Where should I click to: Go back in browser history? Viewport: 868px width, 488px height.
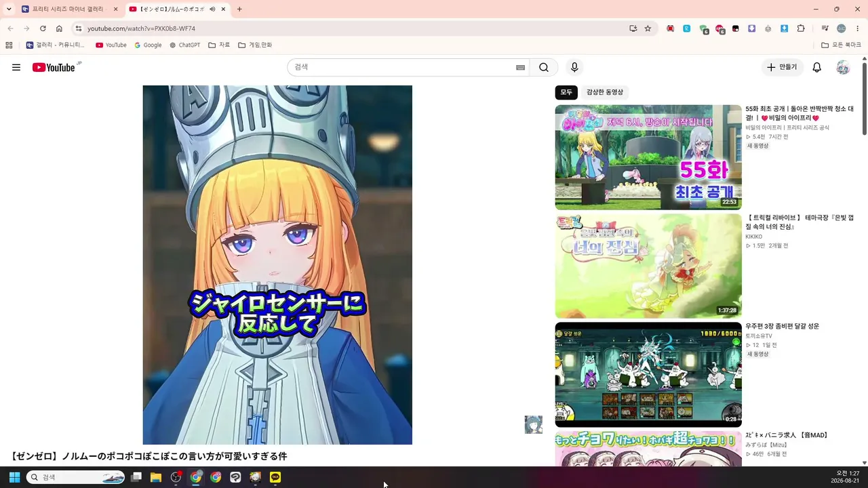10,28
